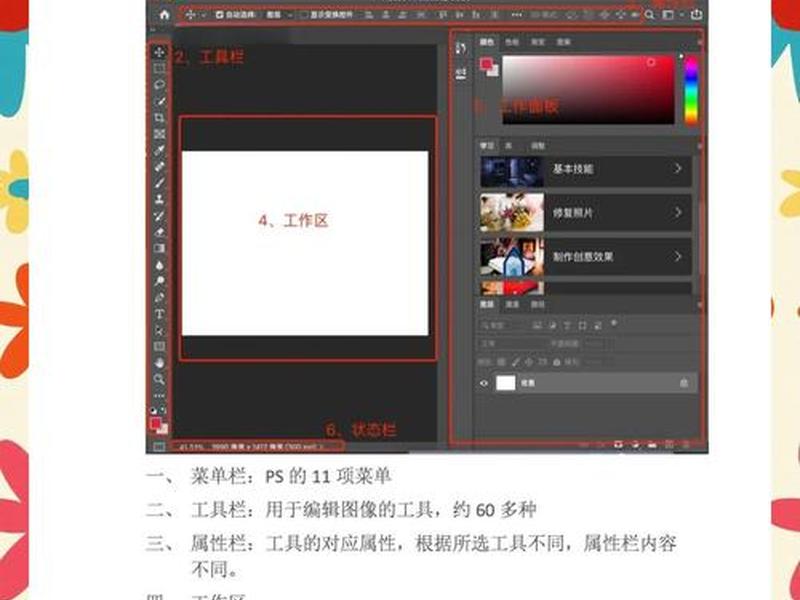Pick a color in the red color field

(588, 90)
